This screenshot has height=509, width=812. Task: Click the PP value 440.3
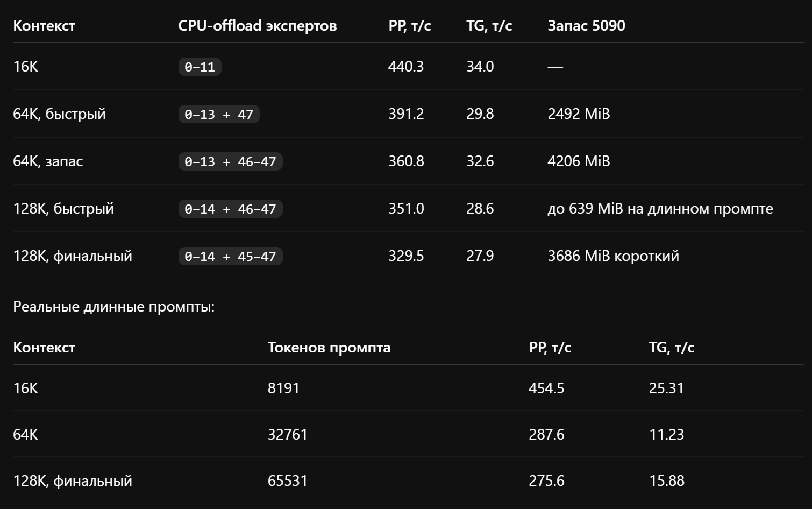coord(406,67)
